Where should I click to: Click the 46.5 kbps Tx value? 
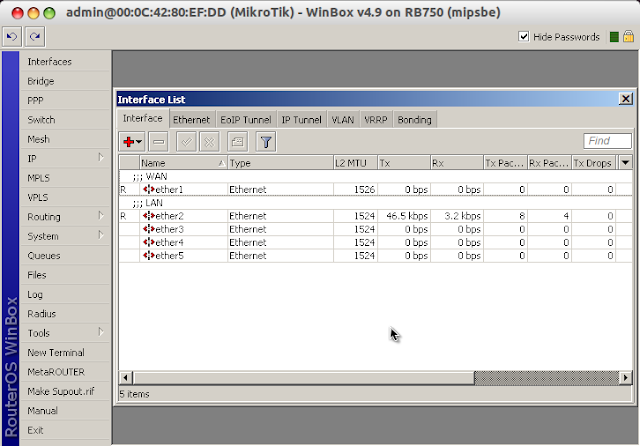click(x=407, y=216)
